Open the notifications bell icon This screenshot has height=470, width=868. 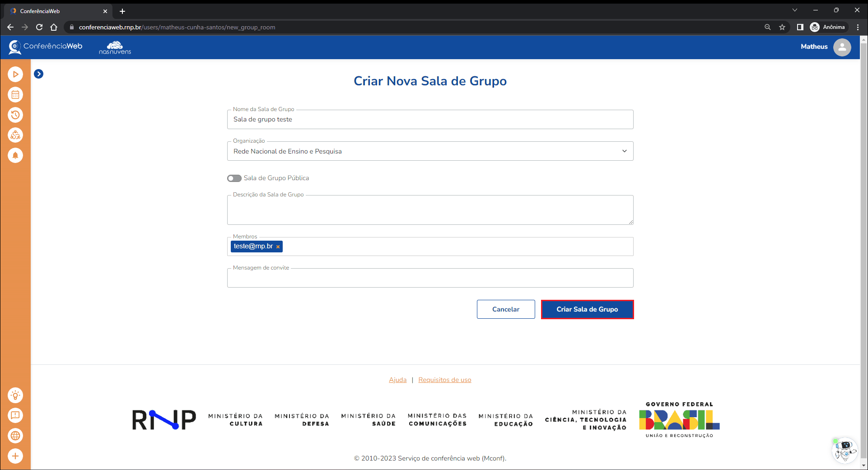pyautogui.click(x=15, y=155)
